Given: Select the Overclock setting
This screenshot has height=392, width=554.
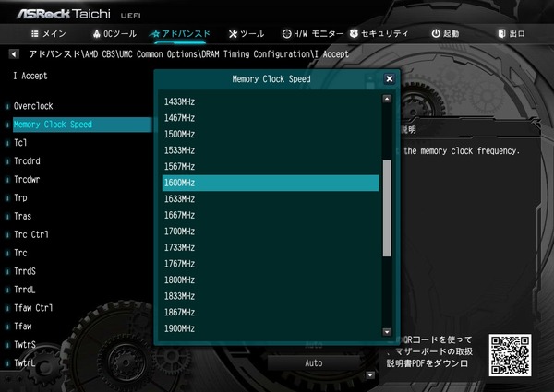Looking at the screenshot, I should click(x=33, y=106).
